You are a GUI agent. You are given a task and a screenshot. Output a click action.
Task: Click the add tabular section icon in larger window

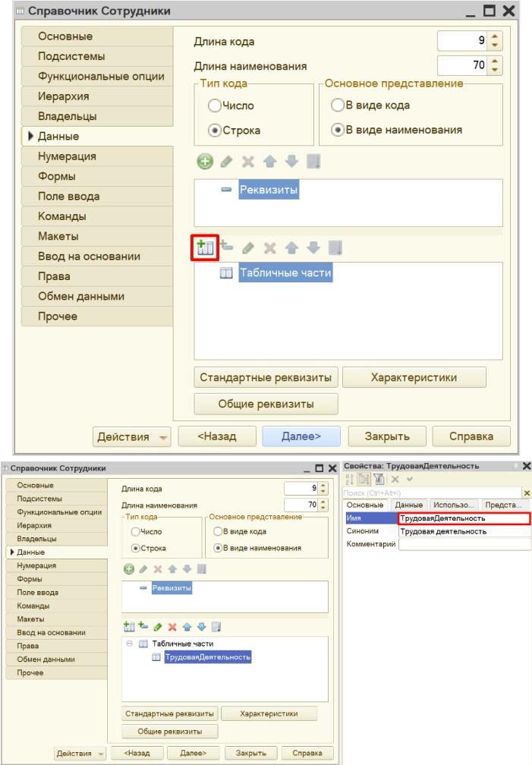tap(205, 247)
